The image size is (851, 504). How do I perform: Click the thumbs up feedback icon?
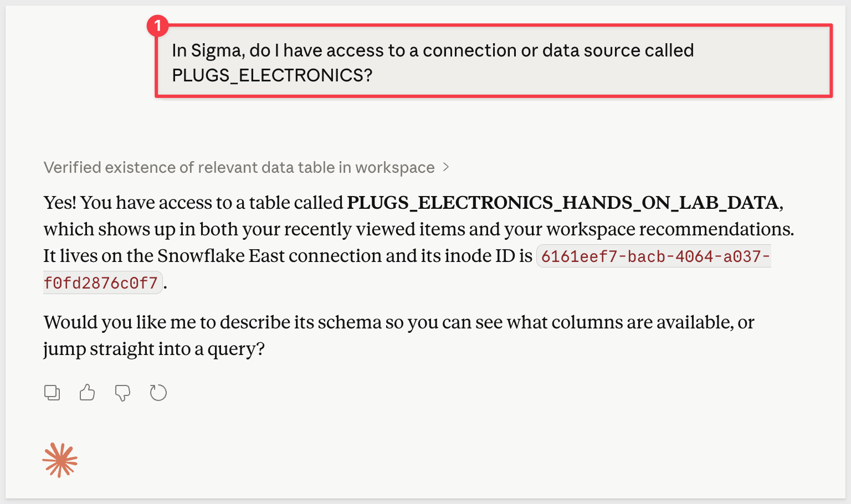tap(87, 393)
